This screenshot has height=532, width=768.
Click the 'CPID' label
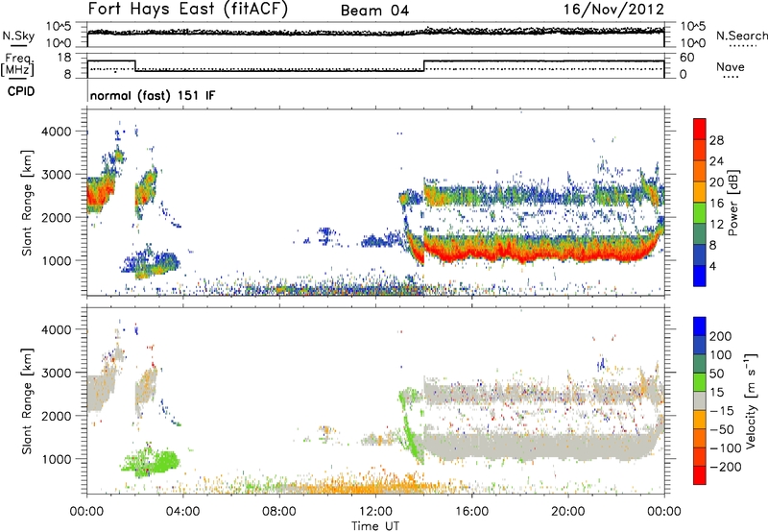pos(21,91)
